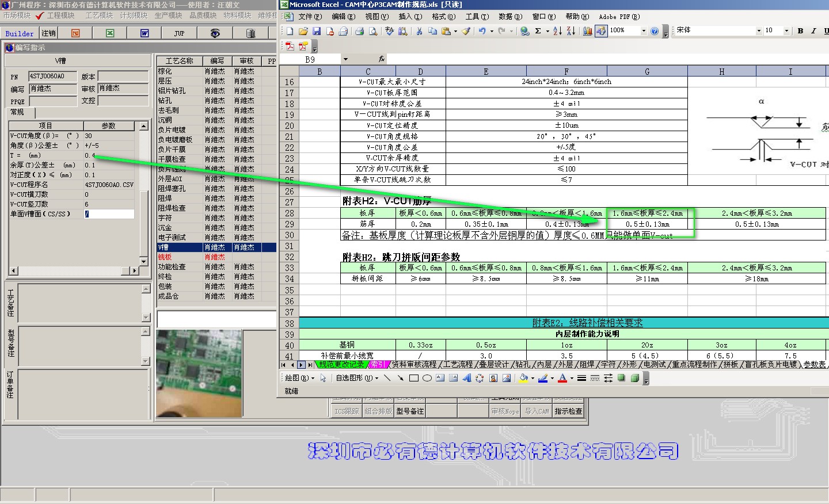
Task: Click the 指示检查 button
Action: tap(568, 411)
